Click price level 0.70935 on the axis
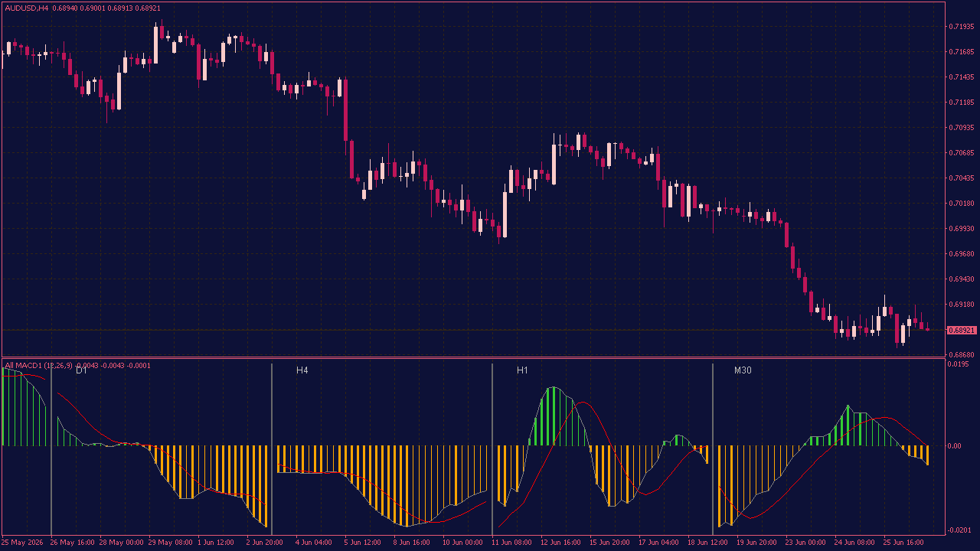 962,128
